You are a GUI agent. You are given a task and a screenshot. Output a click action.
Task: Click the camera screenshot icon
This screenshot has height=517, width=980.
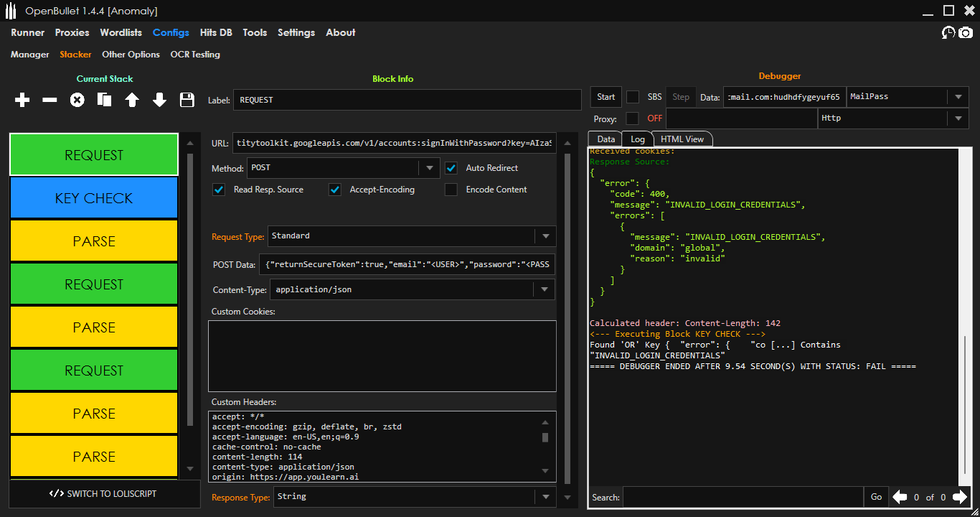pyautogui.click(x=966, y=33)
